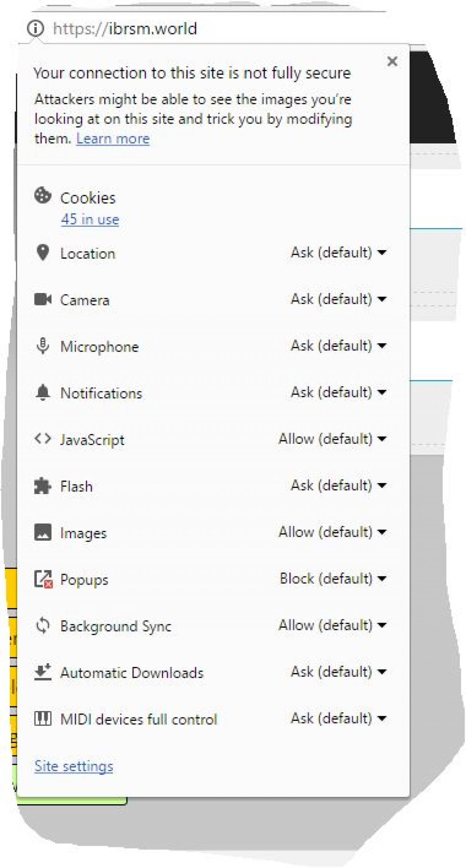
Task: Click the Popups blocked icon
Action: tap(43, 579)
